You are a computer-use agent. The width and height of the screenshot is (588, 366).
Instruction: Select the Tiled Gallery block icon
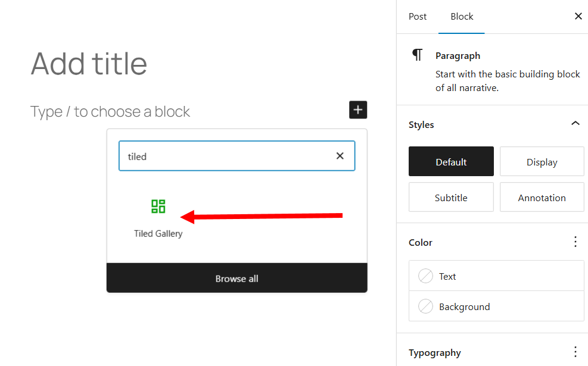pos(158,207)
